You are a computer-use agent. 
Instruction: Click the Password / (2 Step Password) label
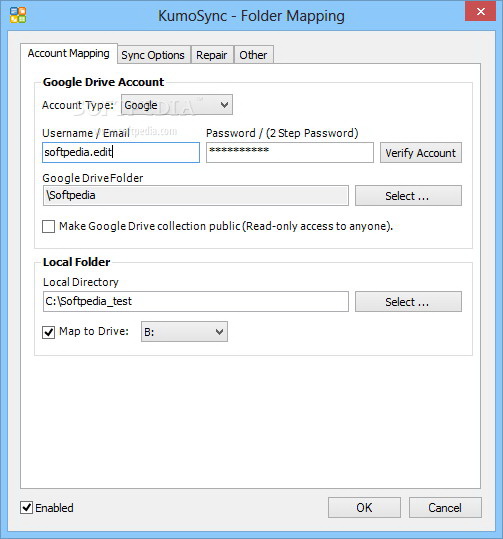pyautogui.click(x=282, y=133)
